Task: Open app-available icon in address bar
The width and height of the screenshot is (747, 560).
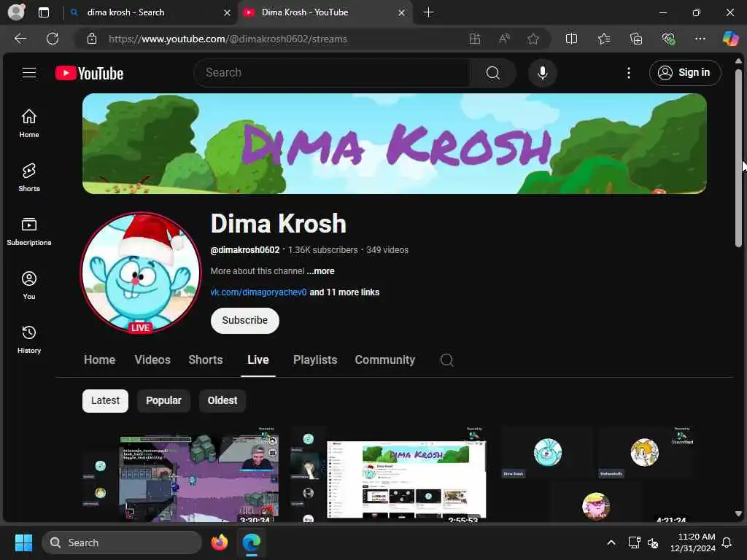Action: point(474,39)
